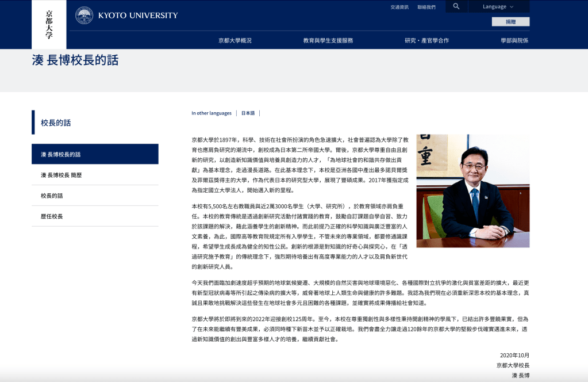Click the 校長的話 sidebar heading
The height and width of the screenshot is (382, 588).
(x=56, y=123)
